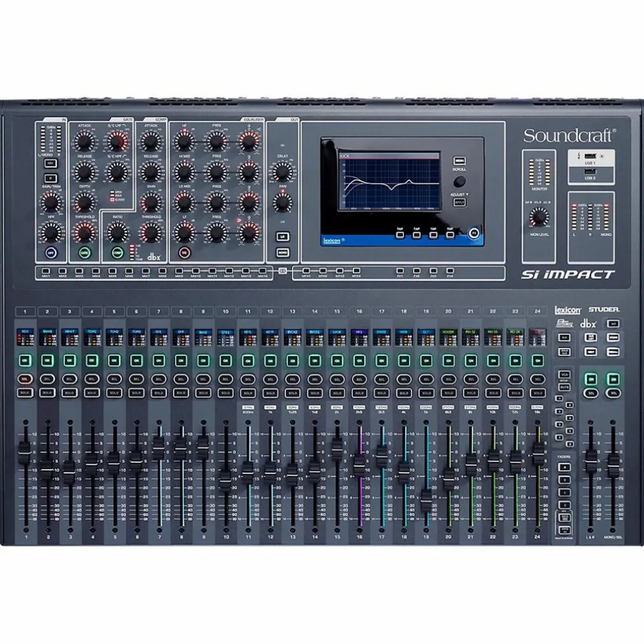Click the USB 1 port

pos(590,156)
